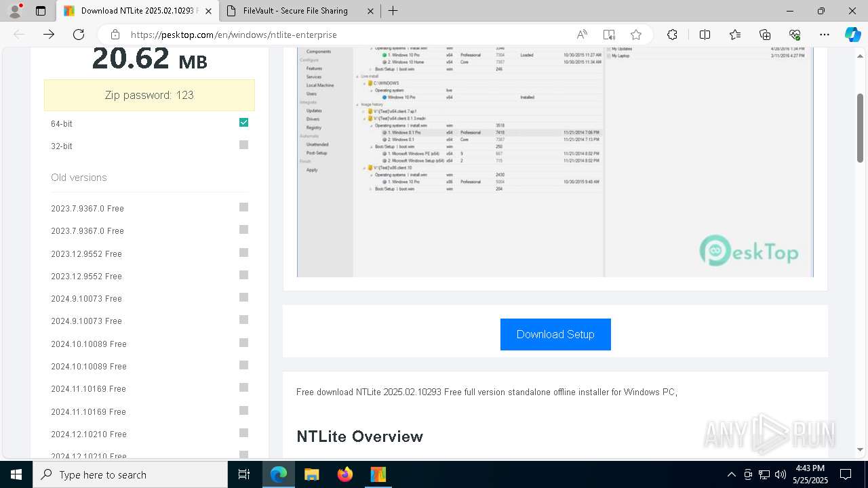Go back with the back arrow
Viewport: 868px width, 488px height.
point(19,35)
